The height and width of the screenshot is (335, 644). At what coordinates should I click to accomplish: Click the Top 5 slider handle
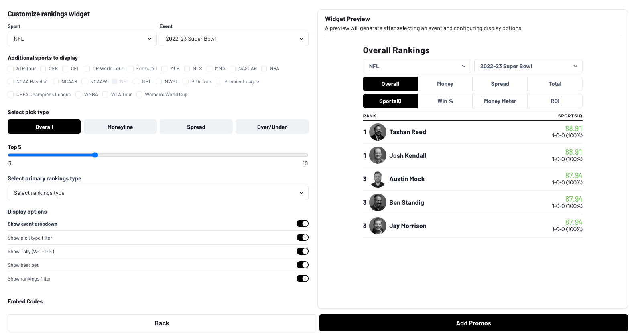pos(95,155)
